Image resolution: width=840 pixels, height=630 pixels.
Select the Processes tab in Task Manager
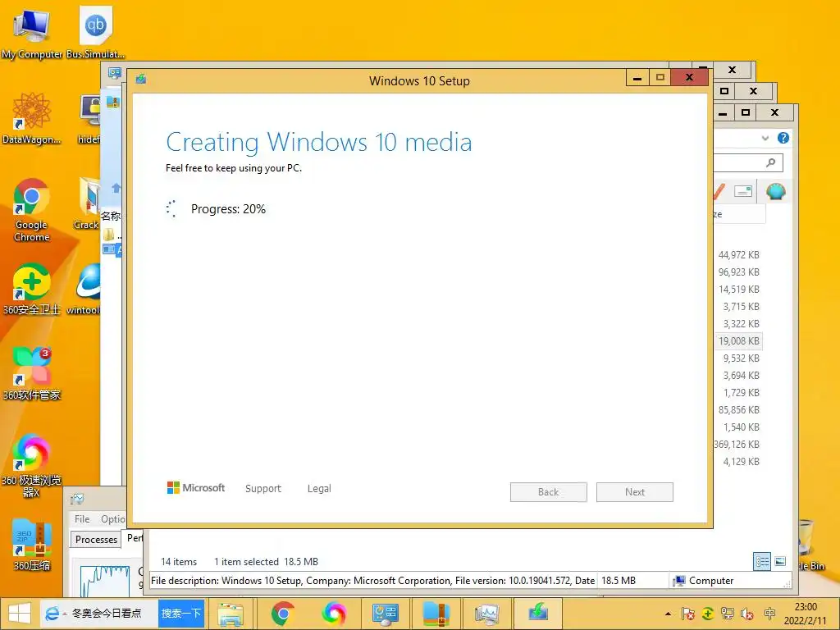point(96,540)
